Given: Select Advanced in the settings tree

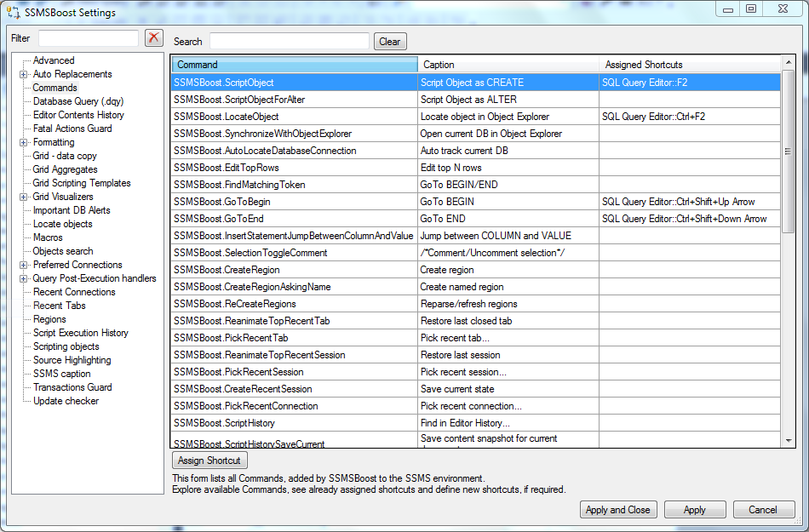Looking at the screenshot, I should pos(54,60).
